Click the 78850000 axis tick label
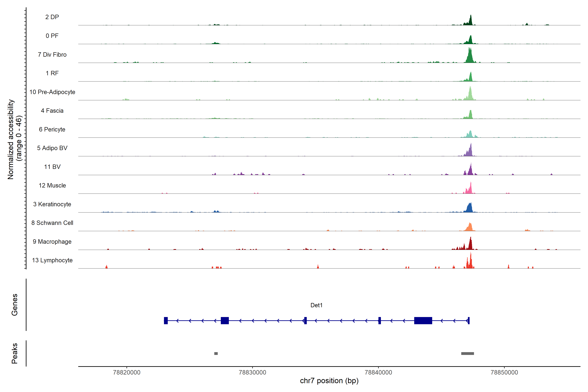Image resolution: width=588 pixels, height=392 pixels. click(504, 372)
